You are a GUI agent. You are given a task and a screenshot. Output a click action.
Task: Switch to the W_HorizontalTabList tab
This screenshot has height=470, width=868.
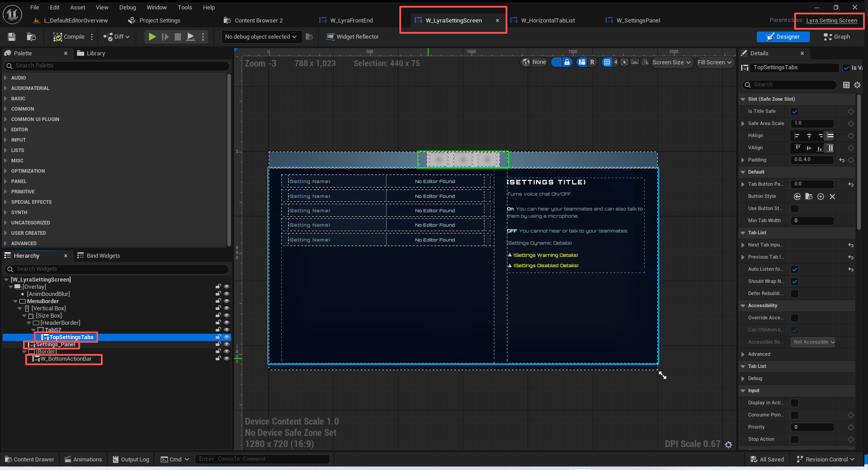coord(547,20)
